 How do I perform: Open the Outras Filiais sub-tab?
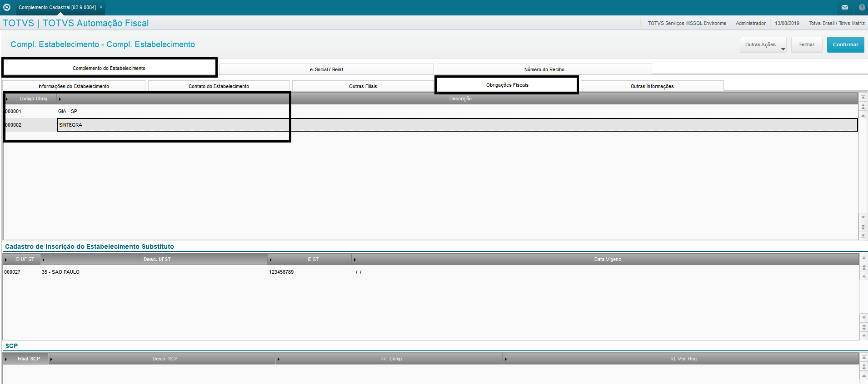tap(363, 86)
